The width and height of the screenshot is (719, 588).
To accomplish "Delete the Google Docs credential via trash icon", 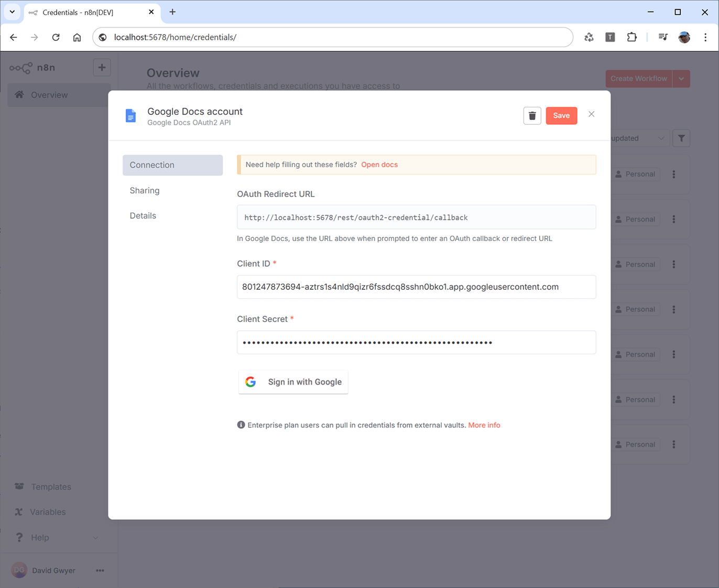I will pos(532,116).
